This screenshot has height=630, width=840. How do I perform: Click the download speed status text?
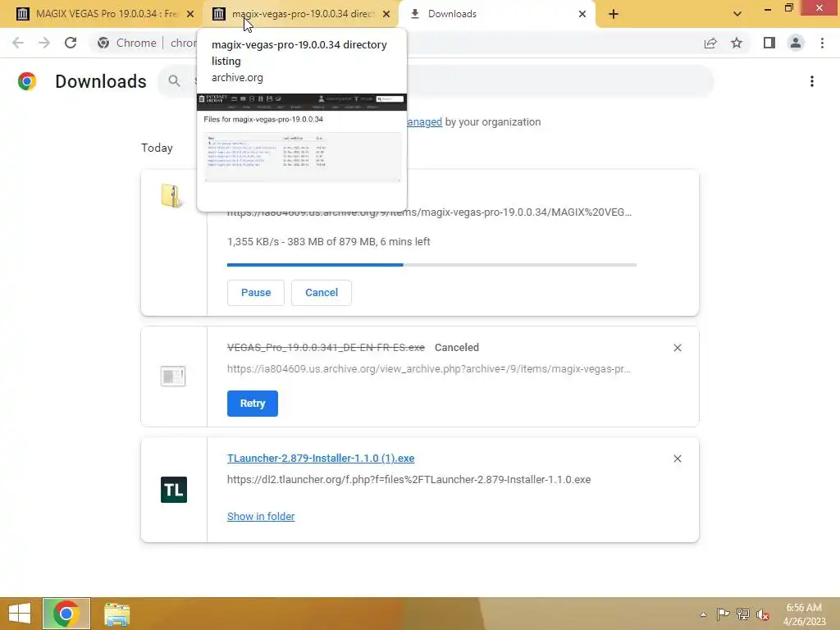tap(328, 242)
